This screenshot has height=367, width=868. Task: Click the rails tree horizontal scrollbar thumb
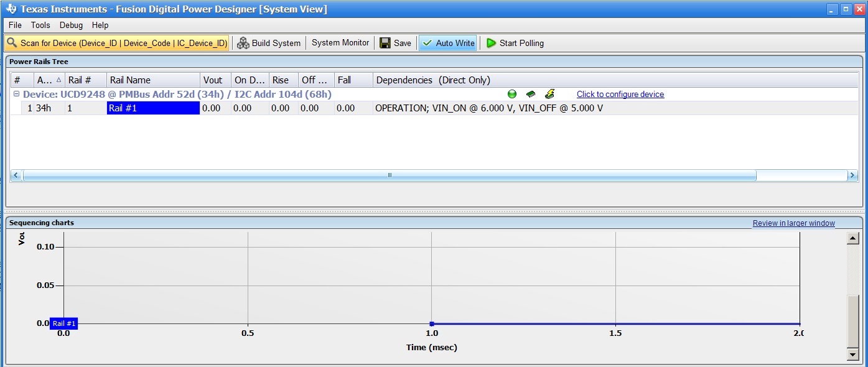[390, 175]
